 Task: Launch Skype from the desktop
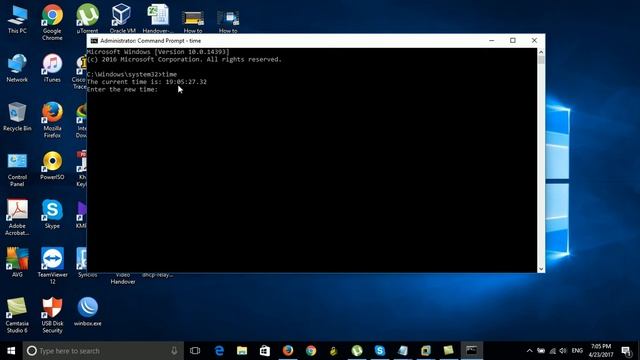point(52,214)
